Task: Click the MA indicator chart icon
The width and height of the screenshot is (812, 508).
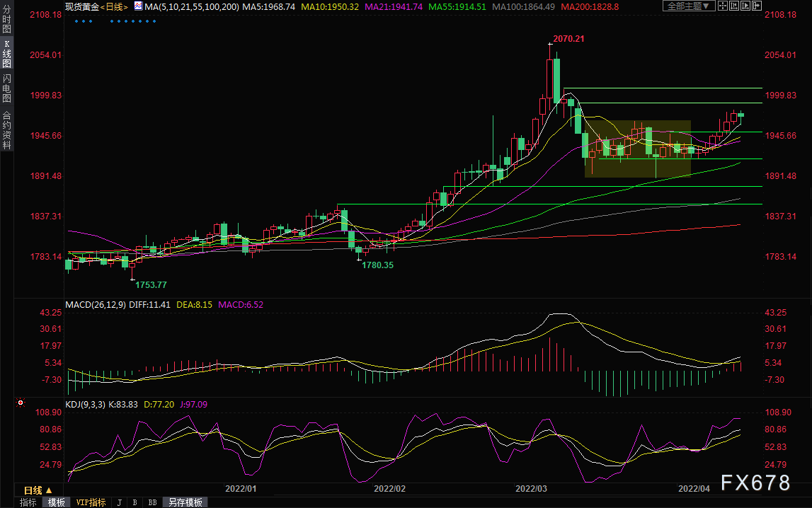Action: (138, 6)
